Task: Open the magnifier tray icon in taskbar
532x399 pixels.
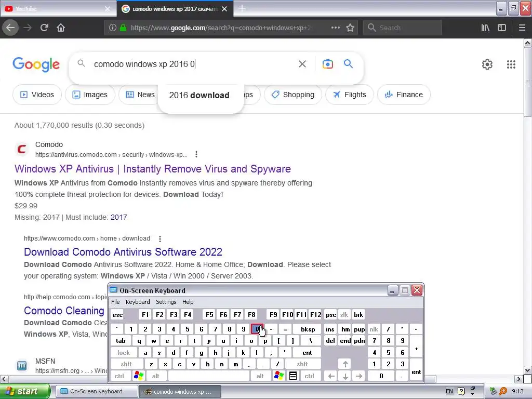Action: click(503, 392)
